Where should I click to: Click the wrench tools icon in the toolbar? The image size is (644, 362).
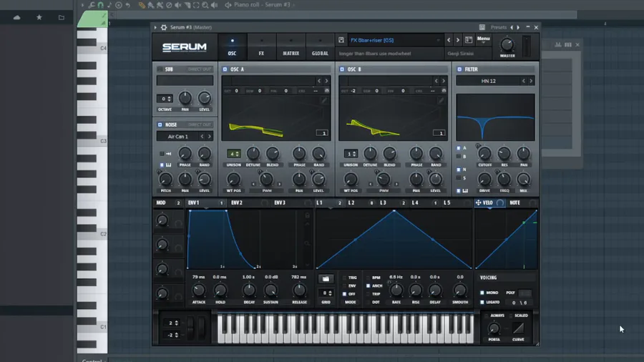tap(92, 5)
